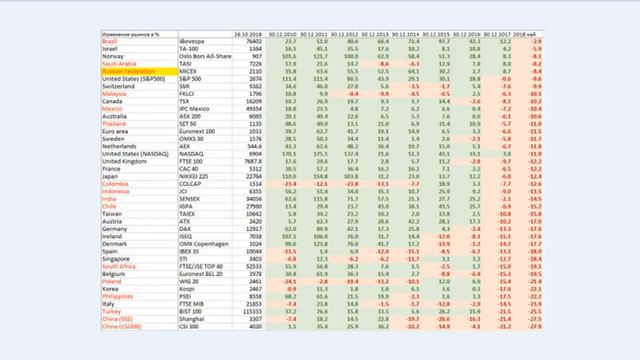Click the Germany country cell
640x360 pixels.
(140, 229)
